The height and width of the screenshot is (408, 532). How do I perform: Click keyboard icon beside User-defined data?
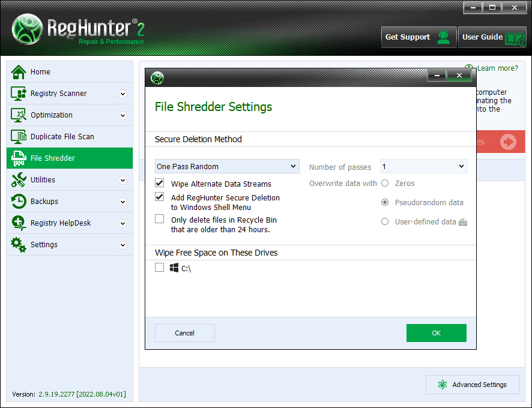point(462,222)
